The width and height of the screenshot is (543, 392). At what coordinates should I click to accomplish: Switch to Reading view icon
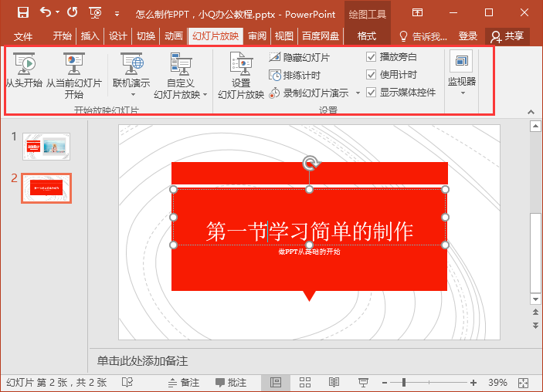pyautogui.click(x=334, y=383)
